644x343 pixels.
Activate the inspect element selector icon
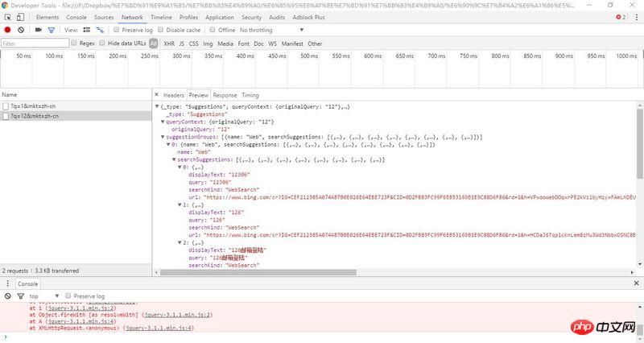point(8,17)
